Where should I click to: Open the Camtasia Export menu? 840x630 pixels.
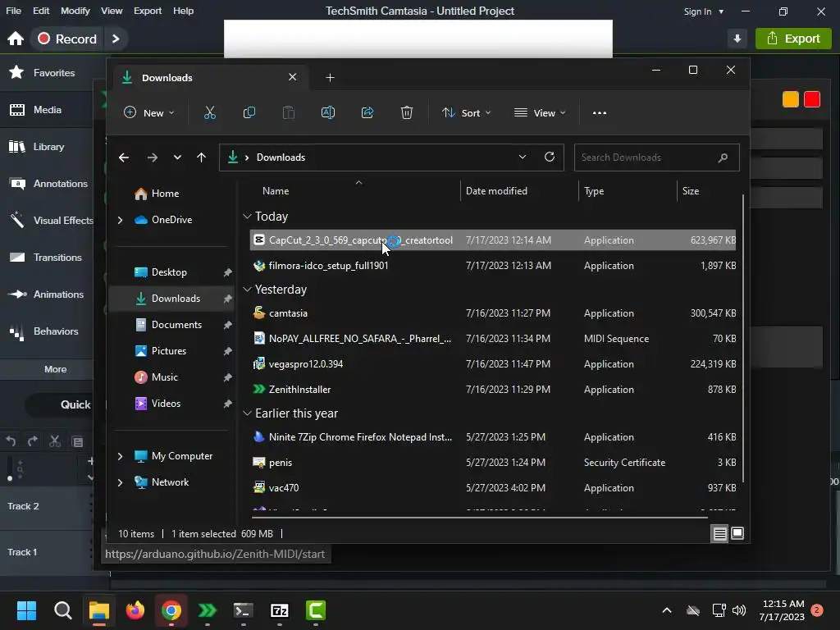[x=148, y=11]
